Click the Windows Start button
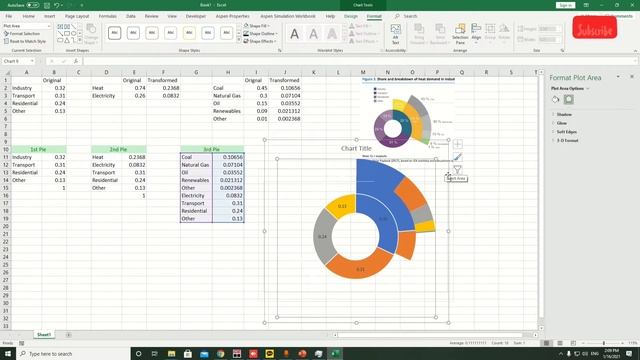This screenshot has height=360, width=640. click(8, 353)
